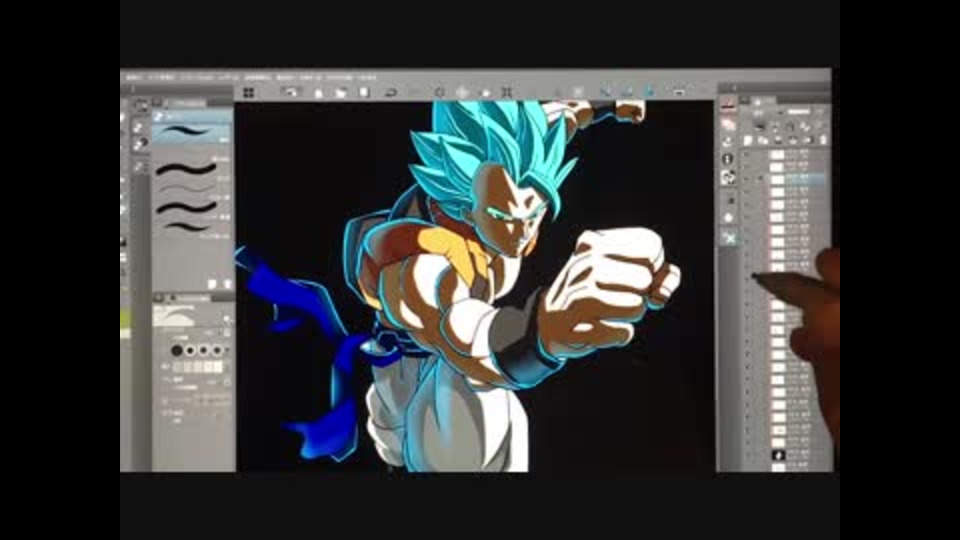Image resolution: width=960 pixels, height=540 pixels.
Task: Open the dropdown arrow after brush size dots
Action: pyautogui.click(x=227, y=350)
